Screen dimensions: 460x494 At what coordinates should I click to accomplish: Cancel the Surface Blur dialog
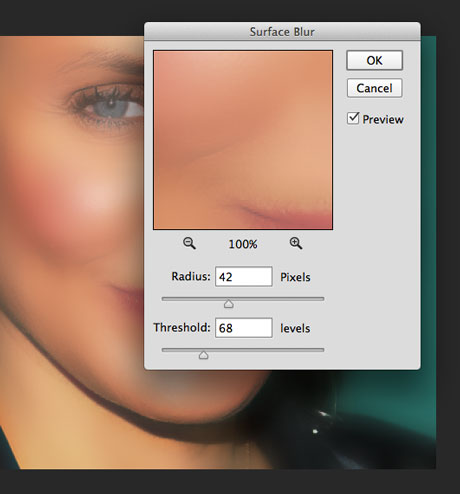[x=374, y=88]
